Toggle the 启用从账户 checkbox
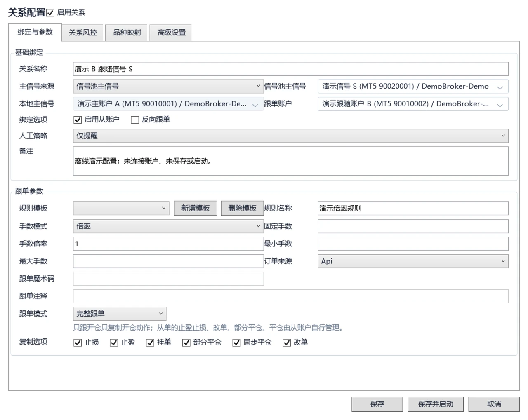This screenshot has height=420, width=528. pyautogui.click(x=78, y=120)
